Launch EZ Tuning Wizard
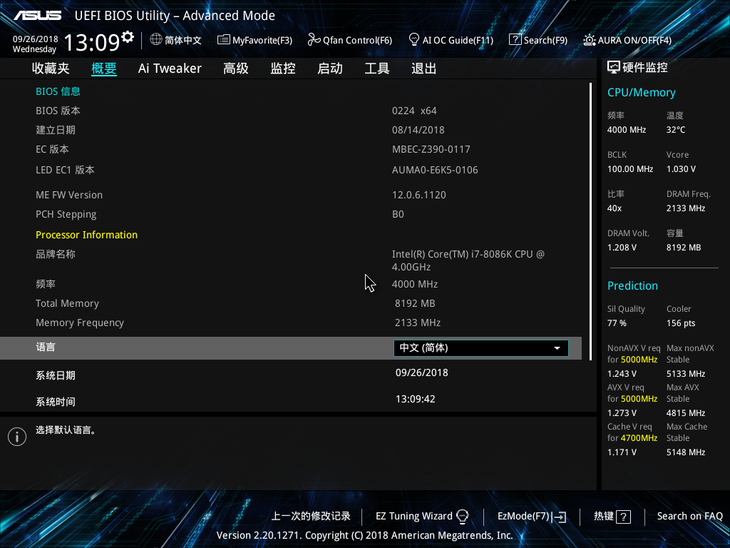The height and width of the screenshot is (548, 730). (x=422, y=516)
